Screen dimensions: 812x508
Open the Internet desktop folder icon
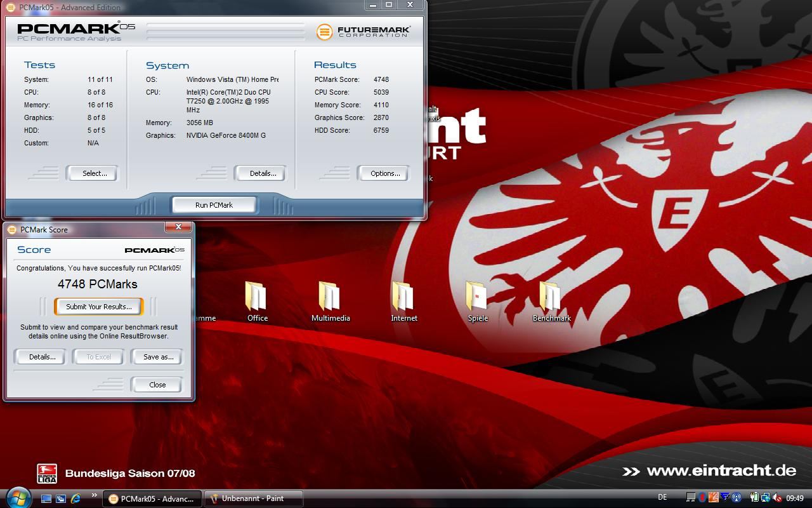click(x=404, y=301)
